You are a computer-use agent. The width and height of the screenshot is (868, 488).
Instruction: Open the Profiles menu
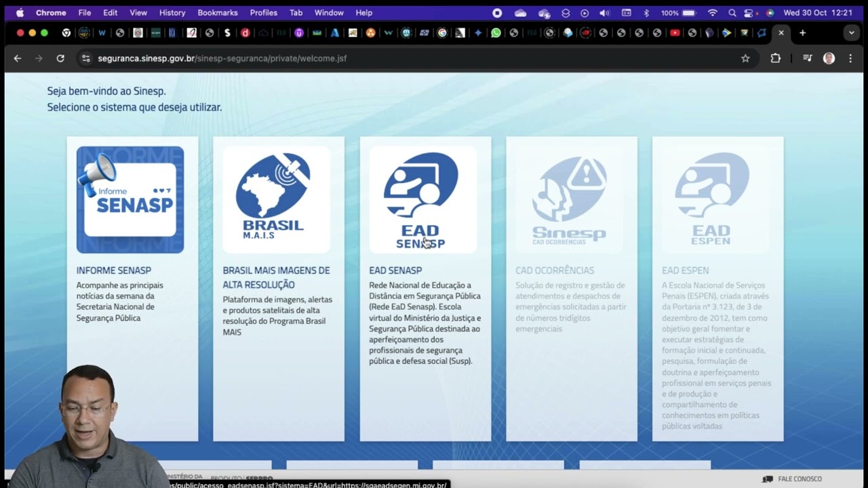tap(264, 13)
